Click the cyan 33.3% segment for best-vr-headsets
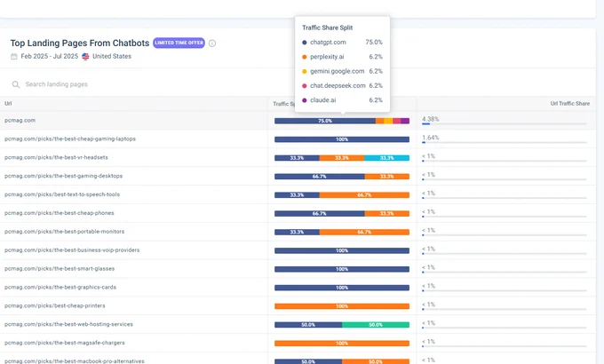The height and width of the screenshot is (364, 604). [386, 158]
